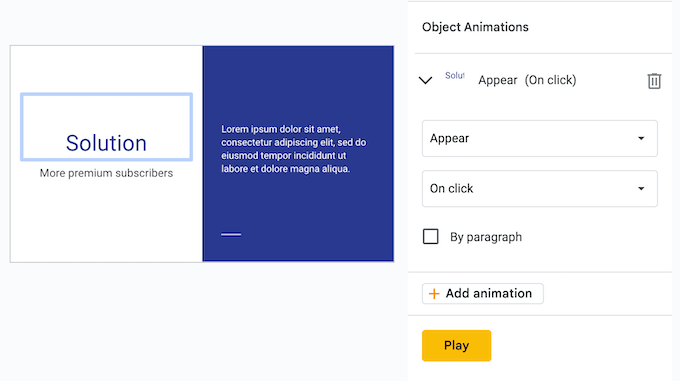Select the Solution title text box

(106, 127)
